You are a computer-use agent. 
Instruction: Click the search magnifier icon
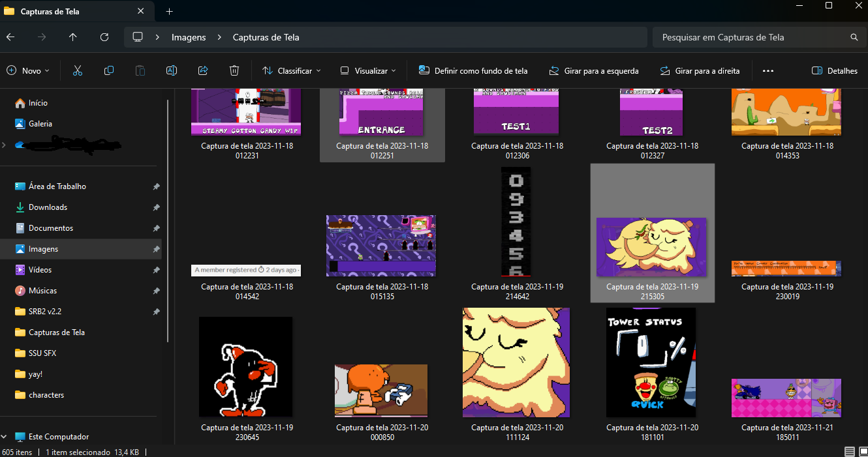tap(854, 37)
